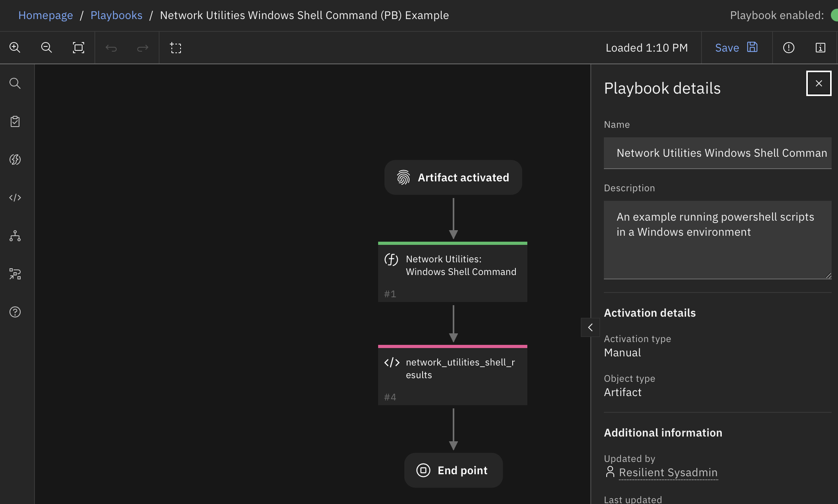This screenshot has width=838, height=504.
Task: Click the info icon next to Save
Action: coord(820,47)
